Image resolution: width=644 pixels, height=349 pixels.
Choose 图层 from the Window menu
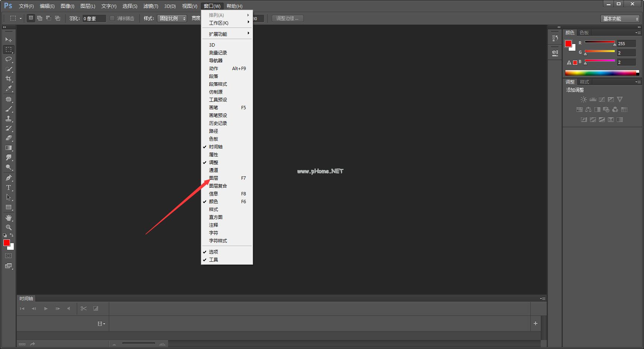[x=214, y=178]
